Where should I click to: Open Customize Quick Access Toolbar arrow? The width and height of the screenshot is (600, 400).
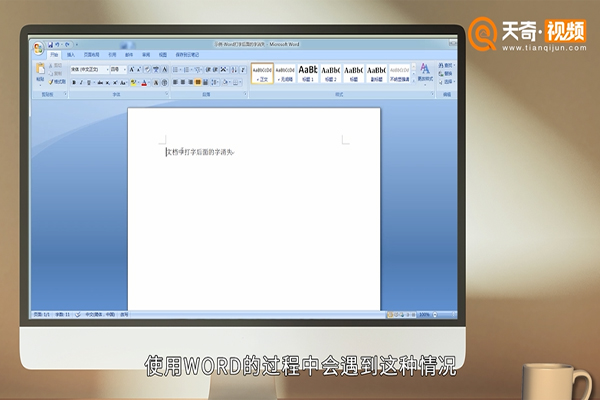pos(77,45)
